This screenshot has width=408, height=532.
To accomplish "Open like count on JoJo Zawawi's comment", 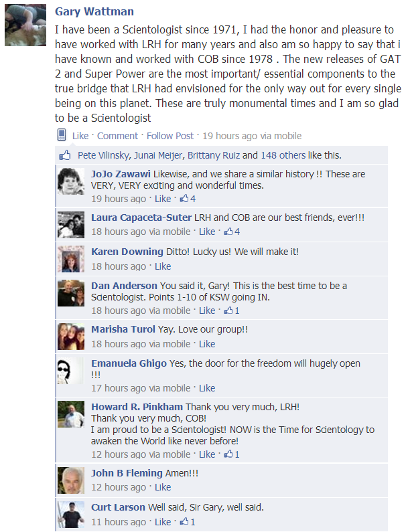I will click(188, 199).
